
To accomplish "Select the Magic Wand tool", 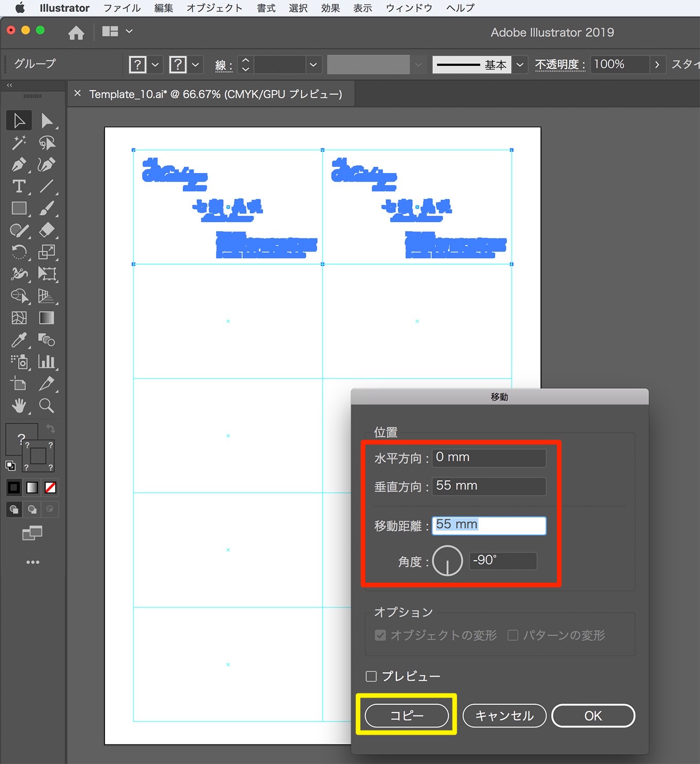I will click(x=19, y=143).
